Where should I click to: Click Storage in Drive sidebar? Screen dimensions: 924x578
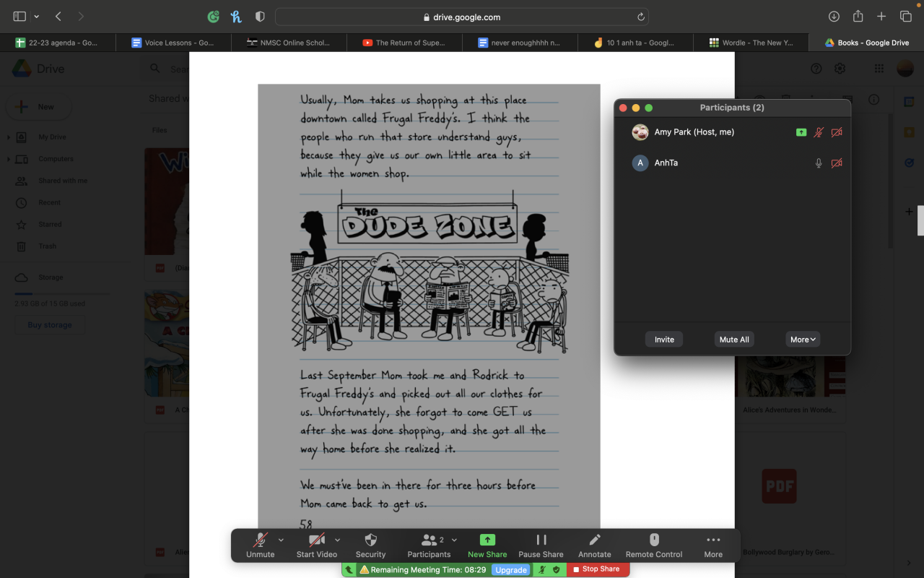(x=51, y=277)
